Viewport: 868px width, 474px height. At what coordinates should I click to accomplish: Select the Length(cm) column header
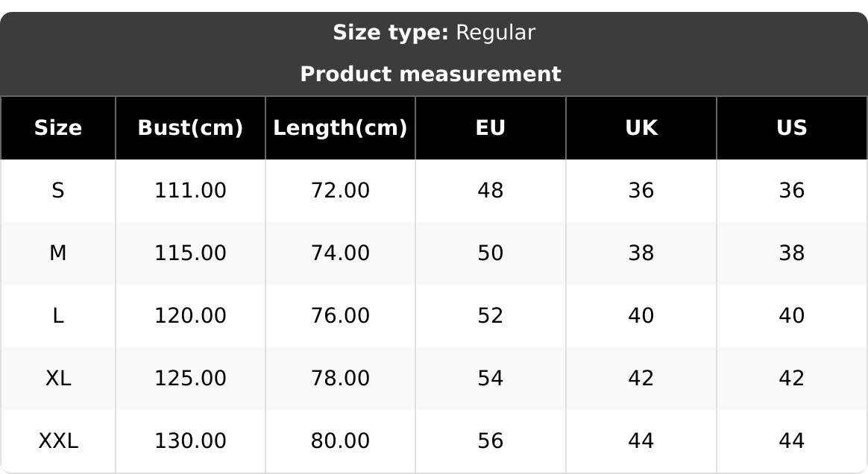tap(340, 128)
